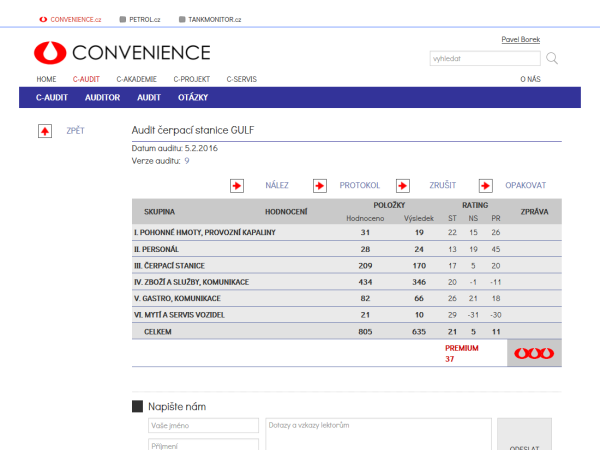Open C-PROJEKT menu item
The width and height of the screenshot is (600, 450).
[x=192, y=79]
